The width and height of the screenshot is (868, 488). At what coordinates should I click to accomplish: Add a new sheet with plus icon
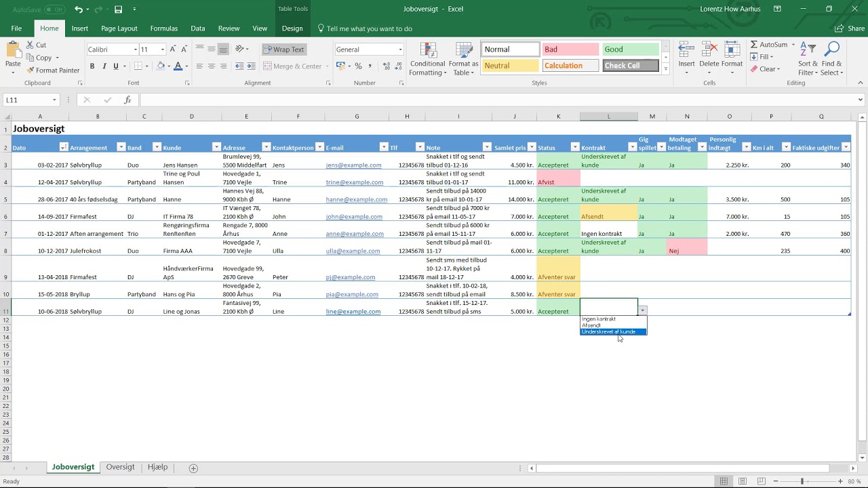[x=193, y=468]
